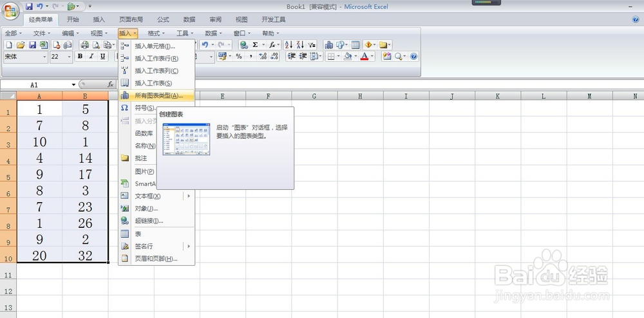644x318 pixels.
Task: Click the Print Preview icon
Action: (x=96, y=45)
